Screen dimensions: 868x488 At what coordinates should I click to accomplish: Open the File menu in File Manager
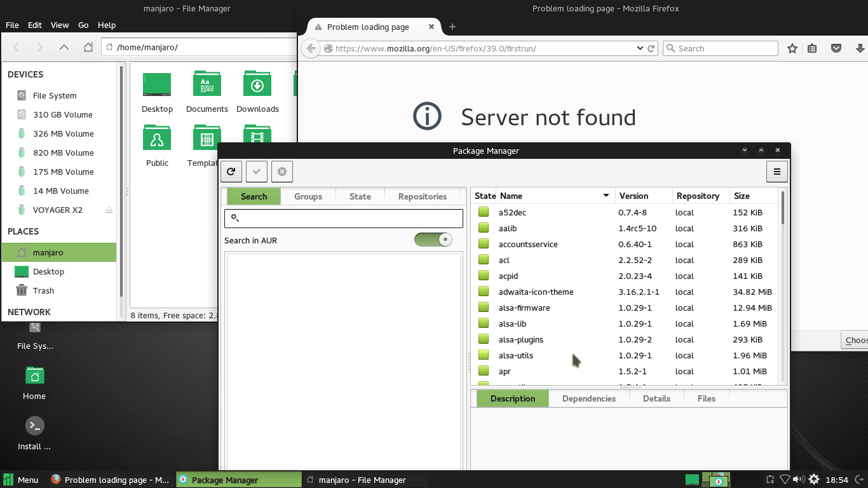pyautogui.click(x=12, y=25)
